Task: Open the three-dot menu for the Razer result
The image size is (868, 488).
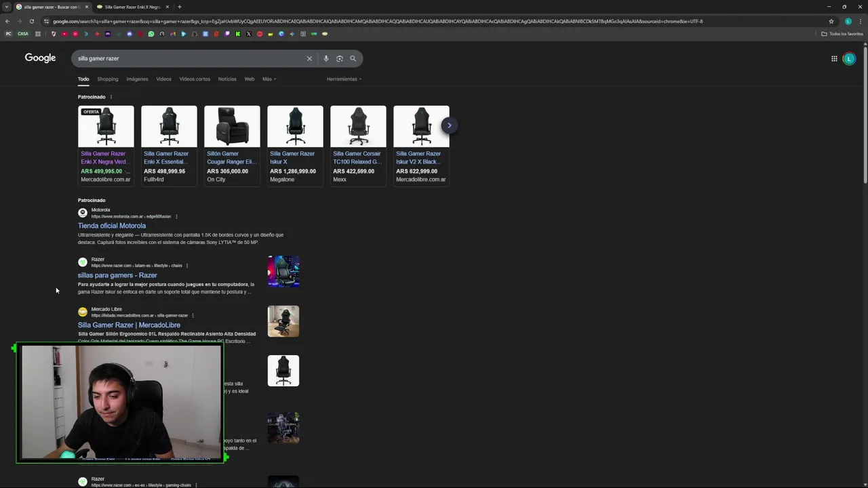Action: (187, 266)
